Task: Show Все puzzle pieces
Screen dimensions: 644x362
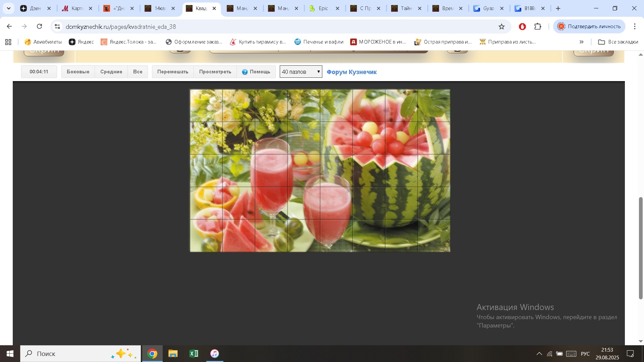Action: tap(138, 72)
